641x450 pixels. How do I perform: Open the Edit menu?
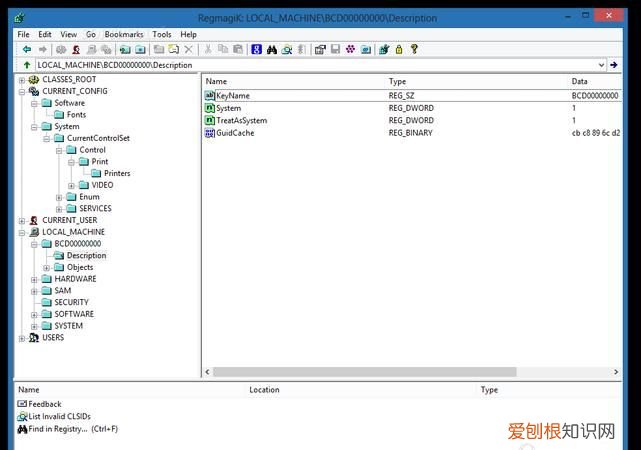pyautogui.click(x=45, y=34)
